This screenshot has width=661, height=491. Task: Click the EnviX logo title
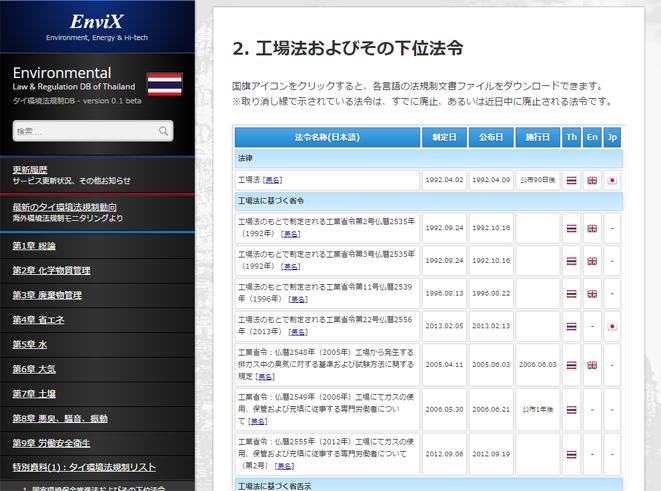pos(95,22)
